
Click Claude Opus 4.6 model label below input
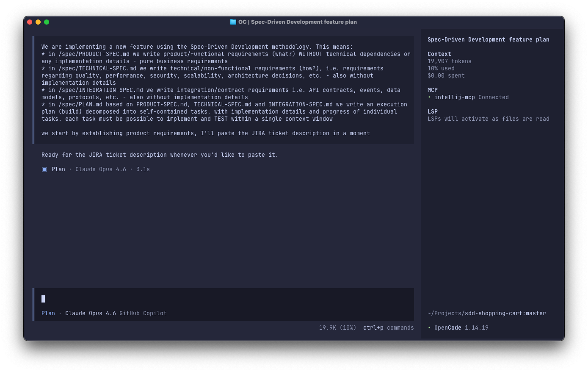point(91,314)
